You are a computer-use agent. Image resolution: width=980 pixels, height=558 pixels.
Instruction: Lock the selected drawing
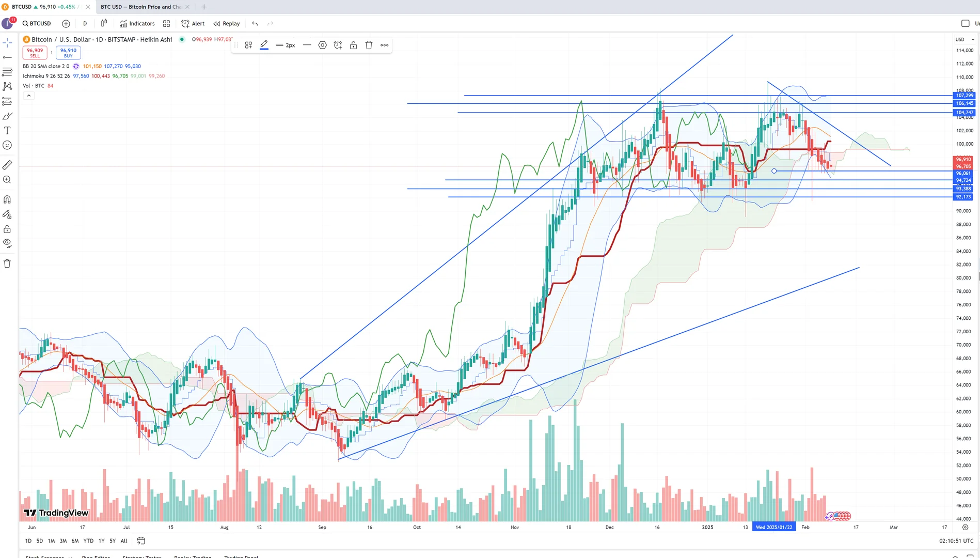[353, 45]
